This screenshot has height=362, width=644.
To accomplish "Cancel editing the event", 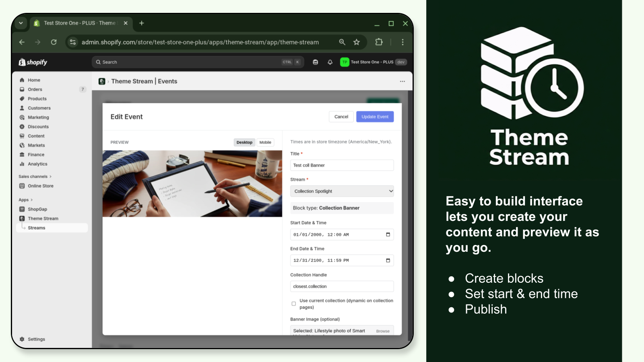I will click(341, 117).
